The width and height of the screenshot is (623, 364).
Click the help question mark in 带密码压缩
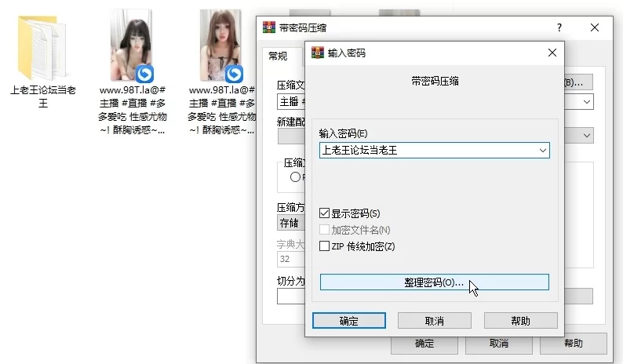tap(559, 27)
